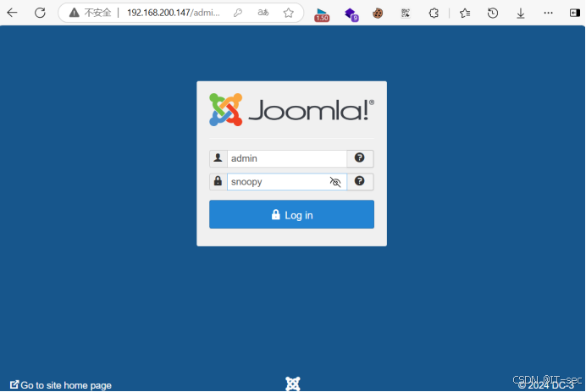
Task: Click the user icon beside the username field
Action: 218,158
